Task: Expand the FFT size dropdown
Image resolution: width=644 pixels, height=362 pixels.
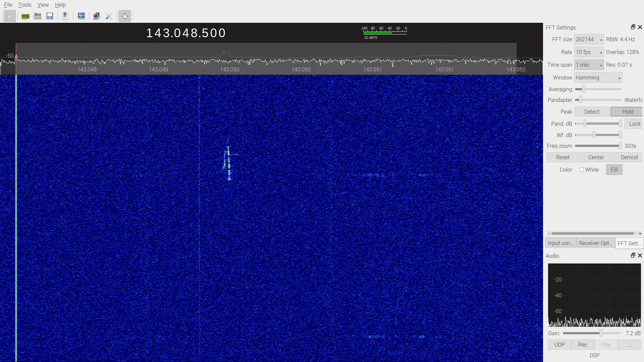Action: (589, 39)
